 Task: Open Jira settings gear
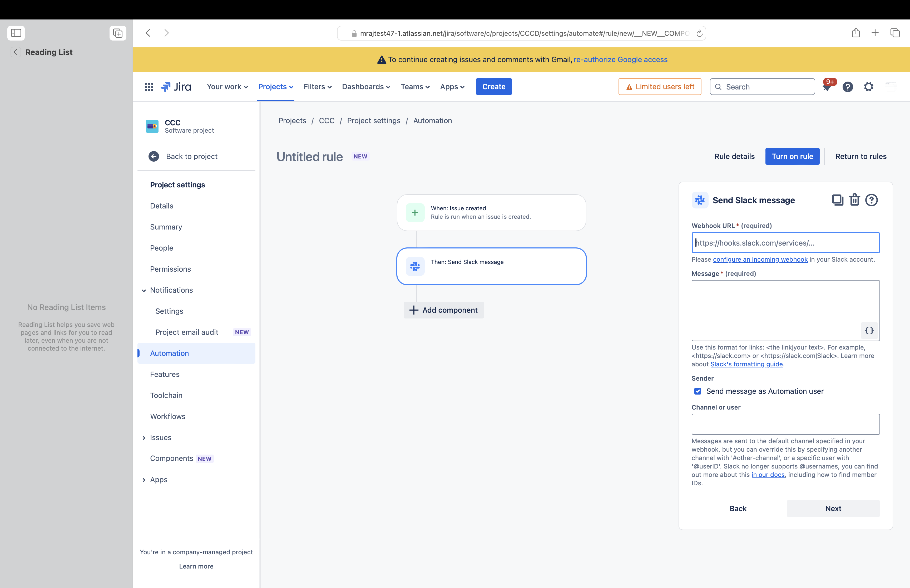[x=869, y=87]
